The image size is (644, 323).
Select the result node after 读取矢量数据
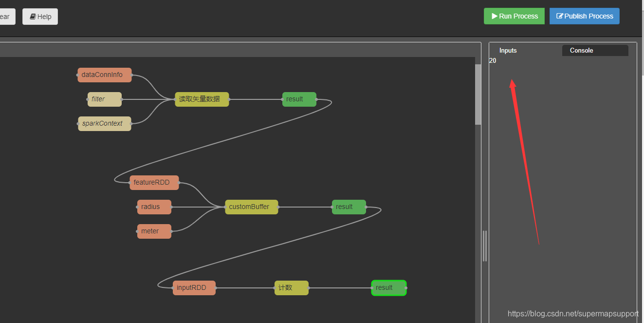[299, 99]
